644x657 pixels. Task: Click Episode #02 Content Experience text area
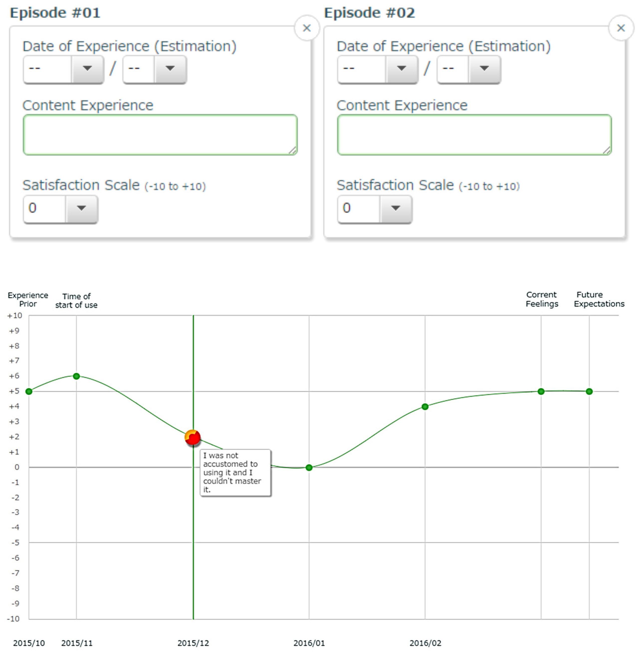tap(474, 135)
